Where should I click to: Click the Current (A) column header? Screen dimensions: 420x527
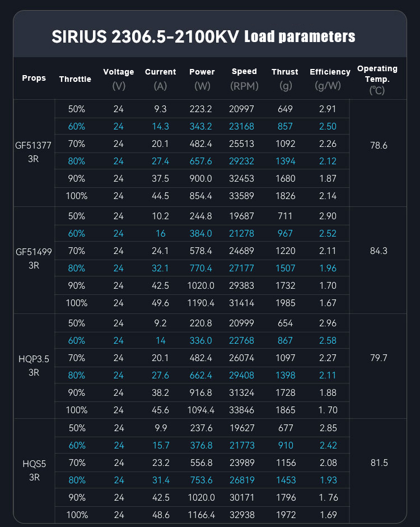(160, 78)
